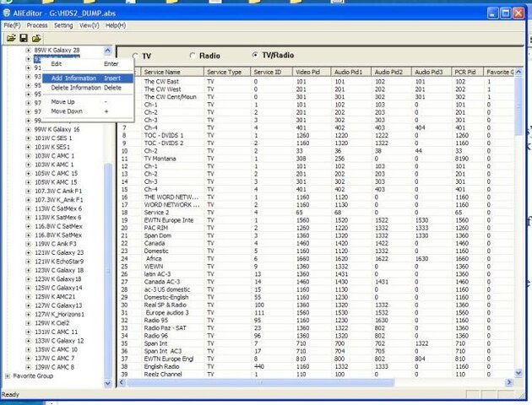Select 127W K_Horizons1 tree item
This screenshot has height=405, width=532.
tap(59, 314)
